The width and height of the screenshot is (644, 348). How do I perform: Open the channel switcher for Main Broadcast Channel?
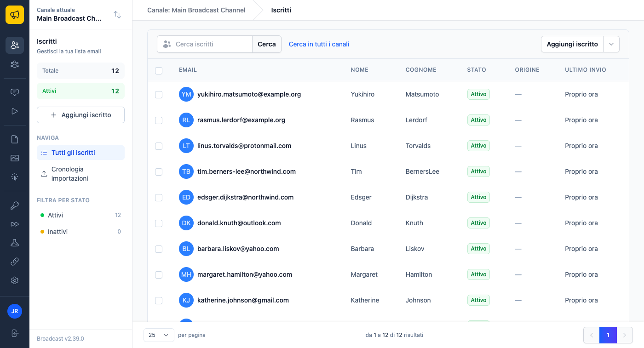click(x=117, y=15)
